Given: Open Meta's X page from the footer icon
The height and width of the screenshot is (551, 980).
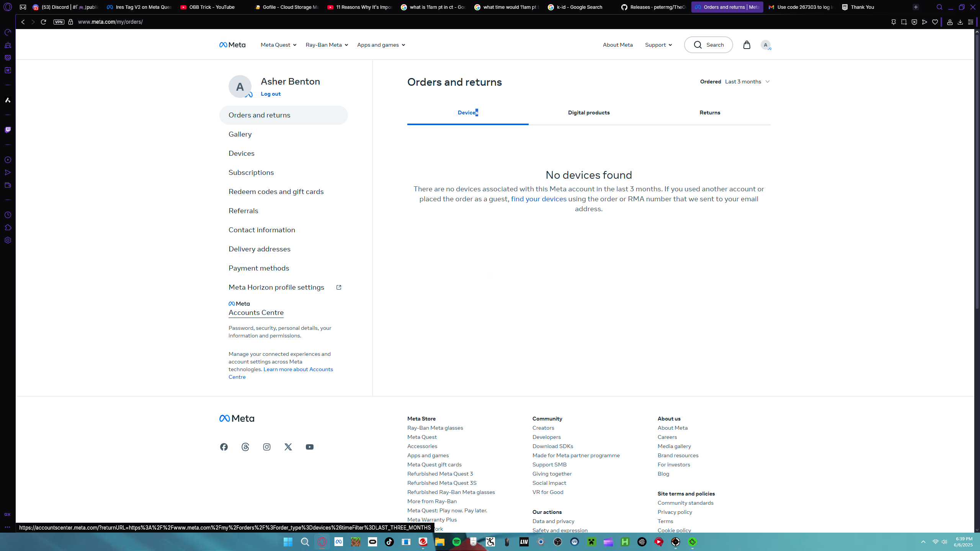Looking at the screenshot, I should [x=288, y=447].
